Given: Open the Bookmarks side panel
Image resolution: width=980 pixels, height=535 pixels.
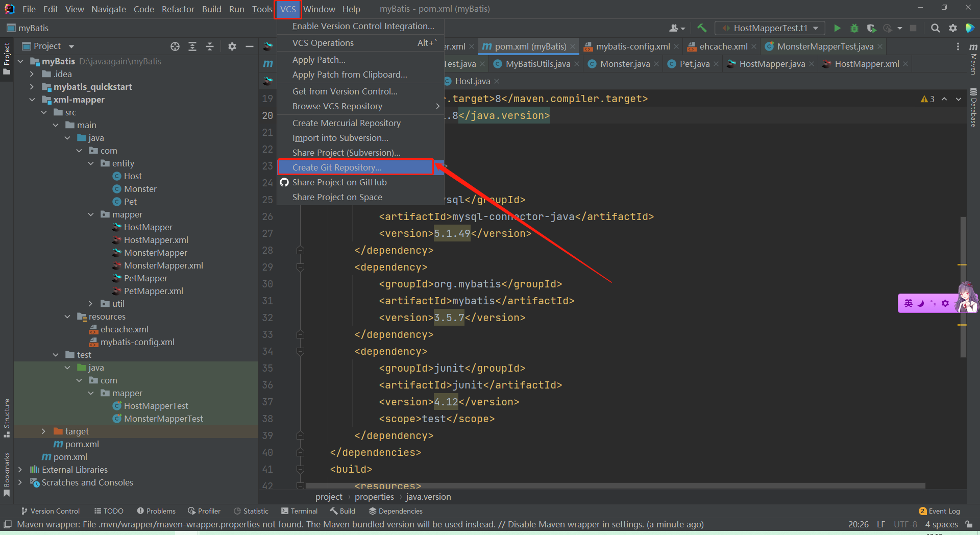Looking at the screenshot, I should point(7,474).
